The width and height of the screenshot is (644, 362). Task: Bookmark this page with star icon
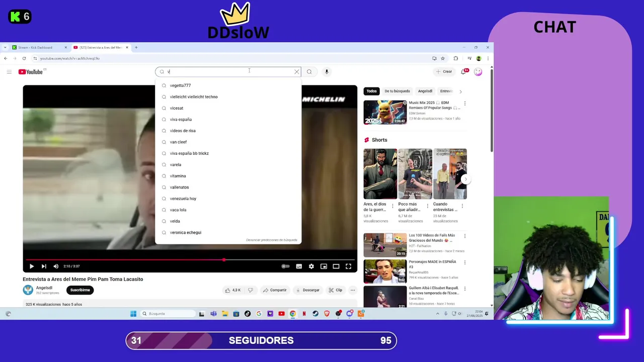coord(443,58)
